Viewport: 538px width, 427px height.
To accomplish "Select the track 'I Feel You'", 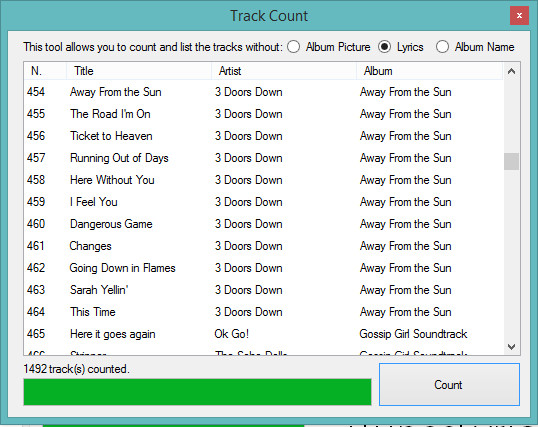I will pyautogui.click(x=94, y=202).
